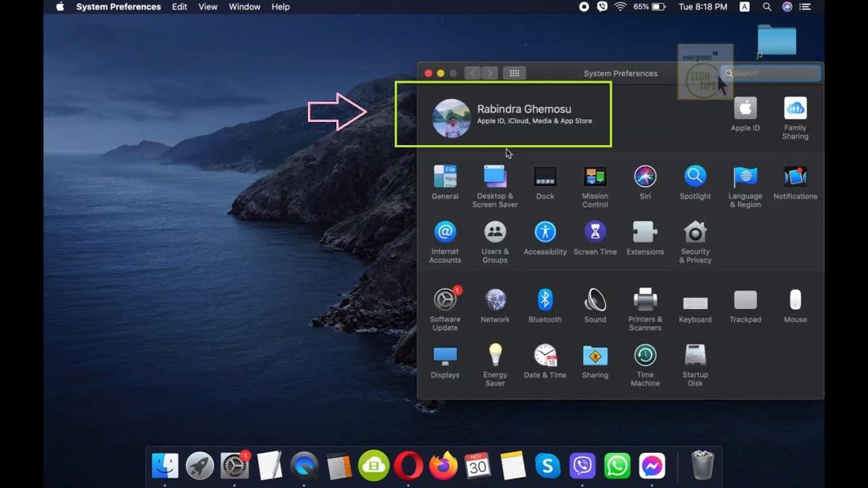Open Calendar from the Dock
Screen dimensions: 868x488
tap(477, 466)
